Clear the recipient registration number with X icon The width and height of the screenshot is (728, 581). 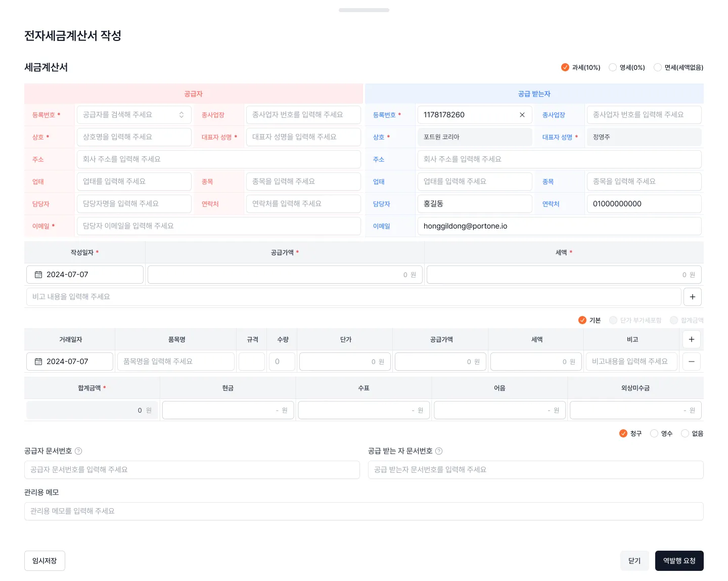(x=522, y=115)
